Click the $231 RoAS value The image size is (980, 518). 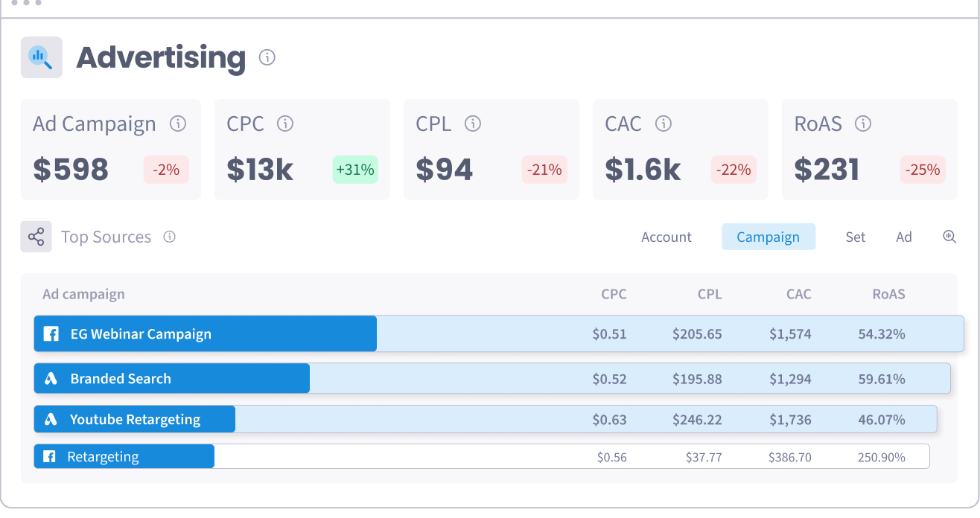[x=827, y=170]
